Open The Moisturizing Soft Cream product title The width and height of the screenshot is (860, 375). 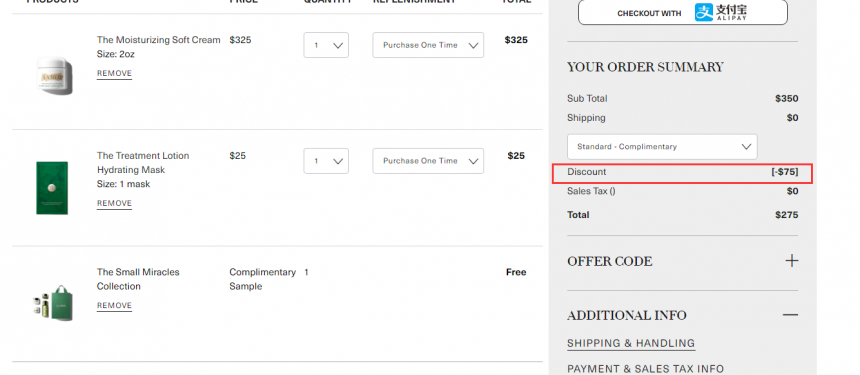159,40
